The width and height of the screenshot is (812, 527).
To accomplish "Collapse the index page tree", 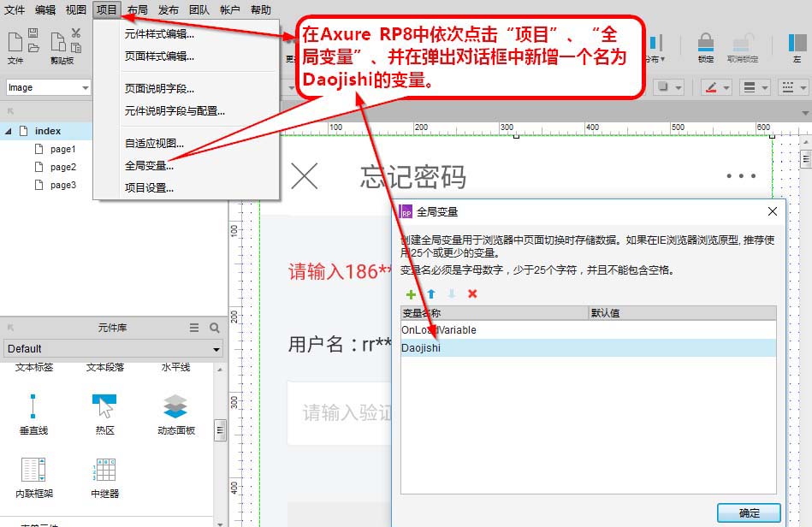I will 9,132.
